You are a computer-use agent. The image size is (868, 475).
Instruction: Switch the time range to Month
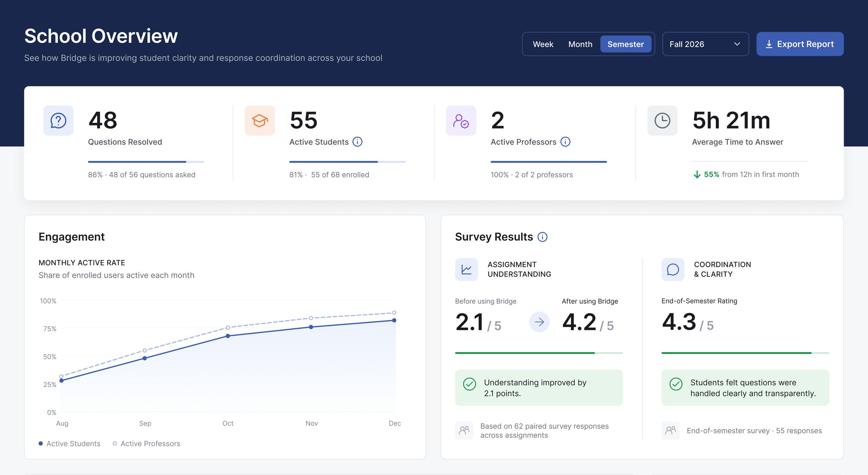580,44
